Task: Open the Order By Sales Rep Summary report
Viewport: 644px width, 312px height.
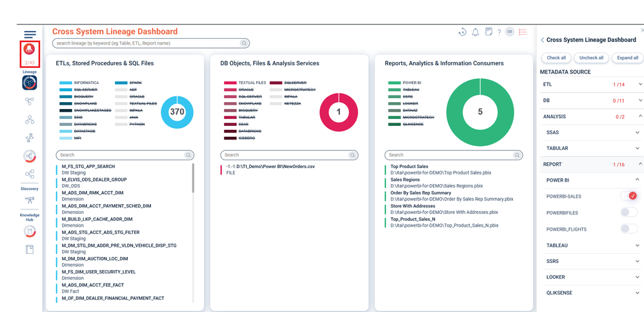Action: click(x=448, y=196)
